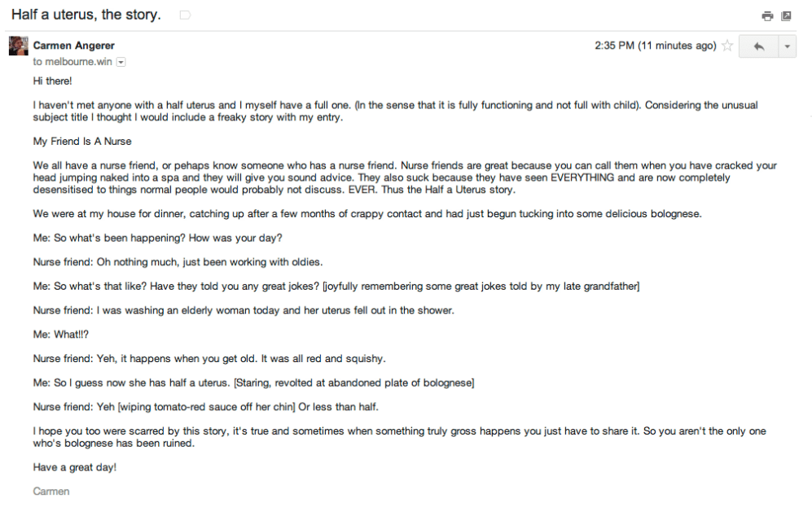
Task: Click the 'Me: What!!?' line
Action: coord(60,334)
